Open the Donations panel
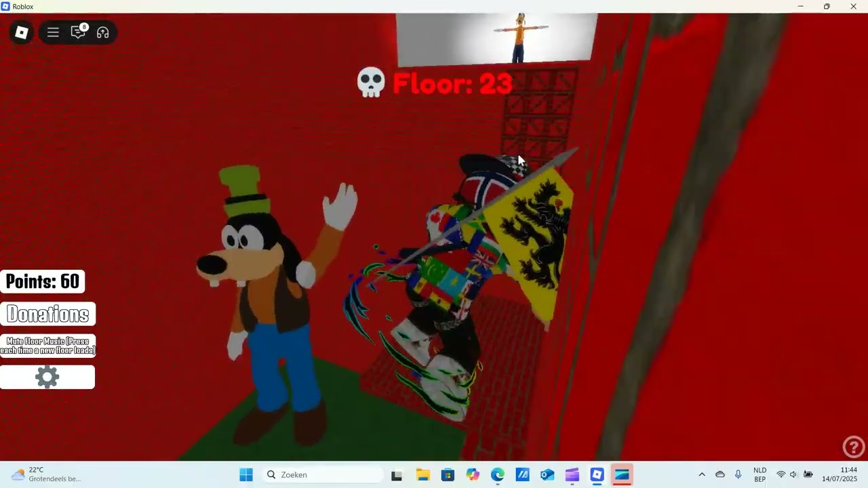Viewport: 868px width, 488px height. [x=47, y=314]
